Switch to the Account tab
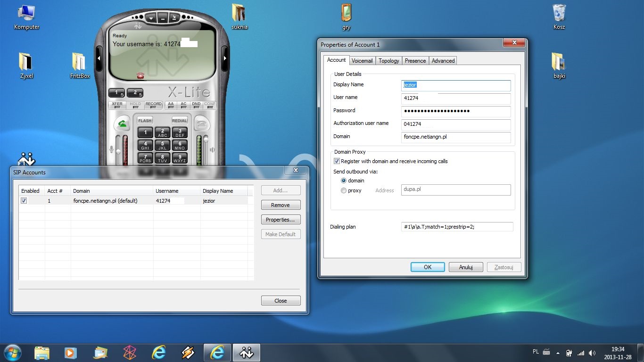 coord(337,60)
